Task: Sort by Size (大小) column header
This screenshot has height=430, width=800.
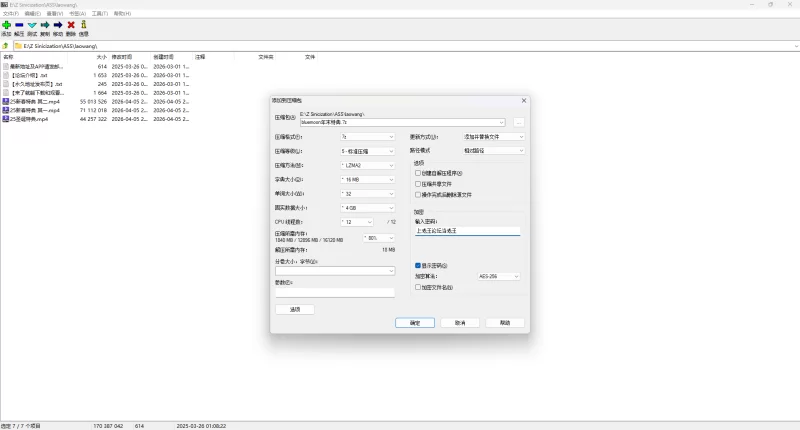Action: tap(102, 57)
